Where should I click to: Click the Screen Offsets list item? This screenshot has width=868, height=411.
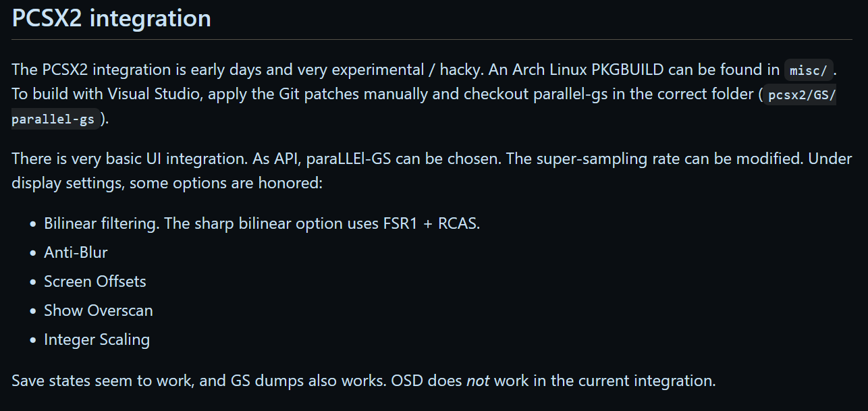click(x=95, y=281)
